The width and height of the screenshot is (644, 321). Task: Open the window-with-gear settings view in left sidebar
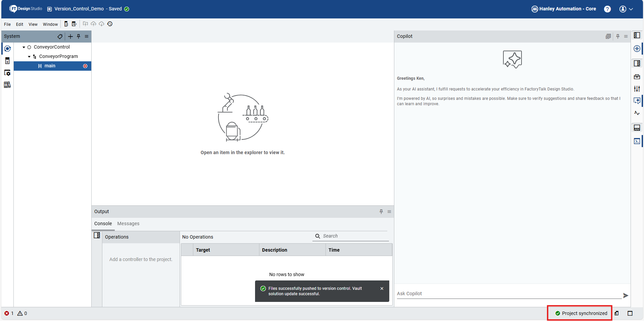7,73
